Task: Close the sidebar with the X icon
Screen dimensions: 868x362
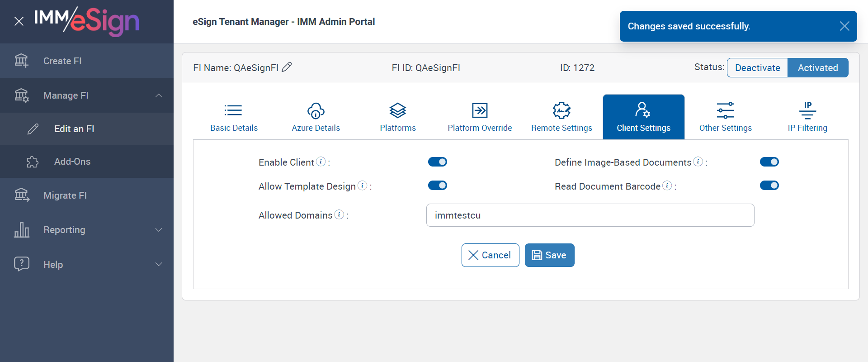Action: point(19,21)
